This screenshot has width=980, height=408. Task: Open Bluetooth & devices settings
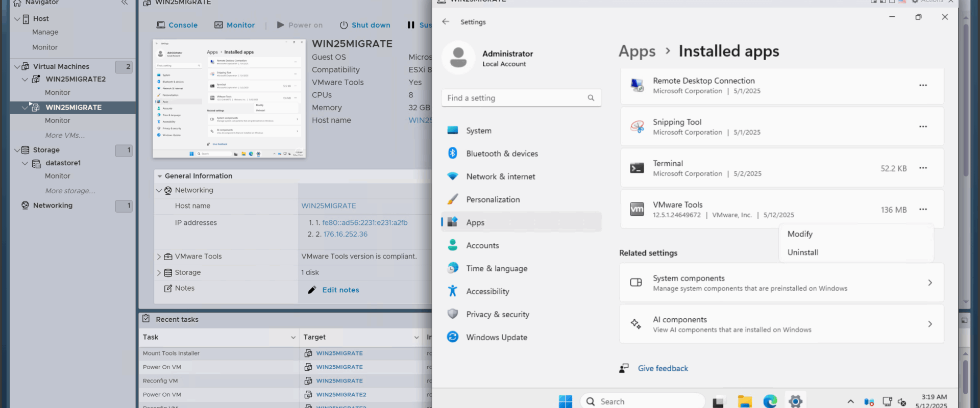point(521,154)
